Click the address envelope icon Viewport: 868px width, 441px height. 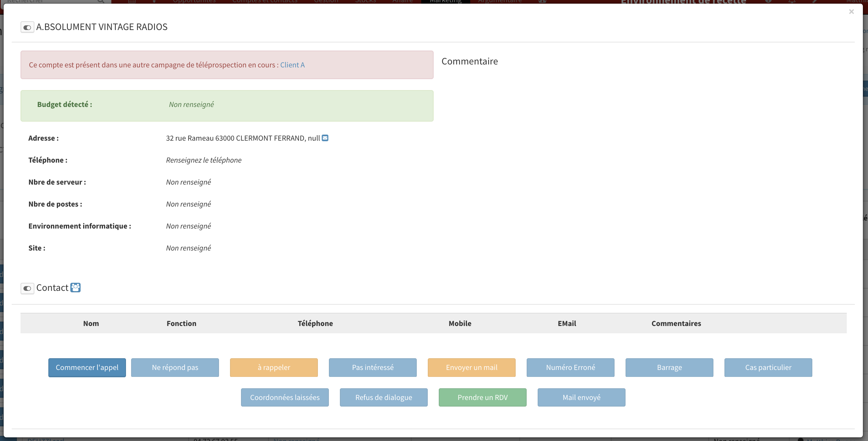tap(325, 138)
